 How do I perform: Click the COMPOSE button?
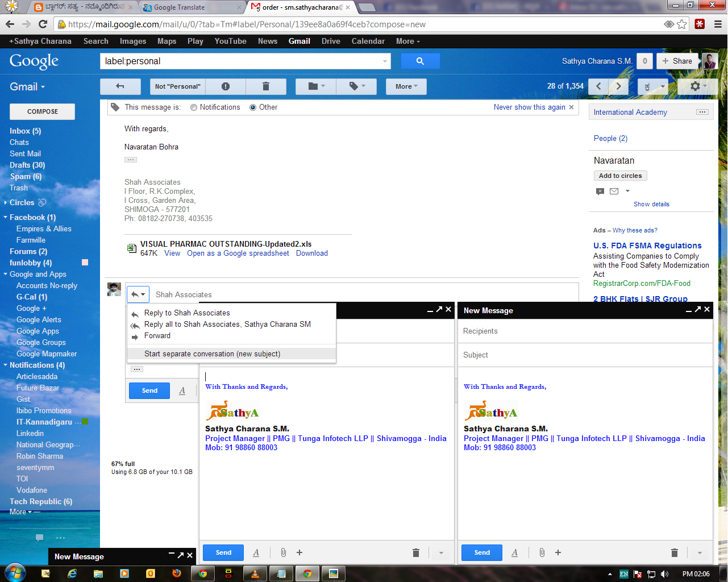click(x=43, y=111)
